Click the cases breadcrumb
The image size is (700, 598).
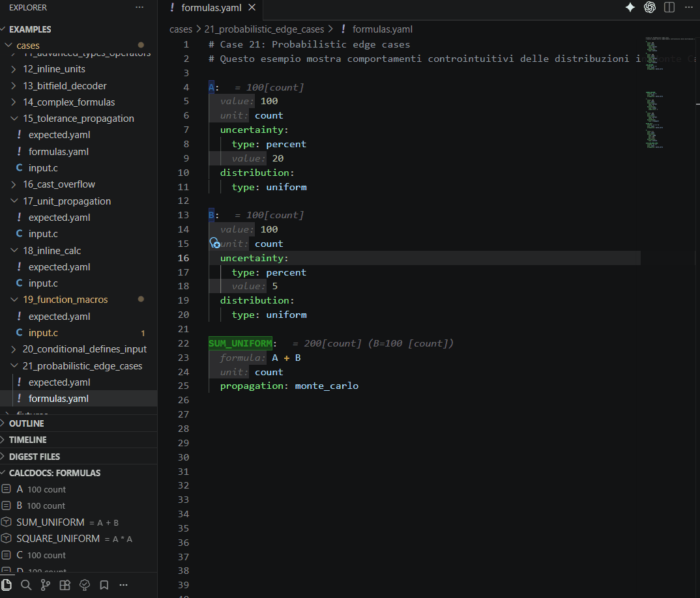point(181,29)
